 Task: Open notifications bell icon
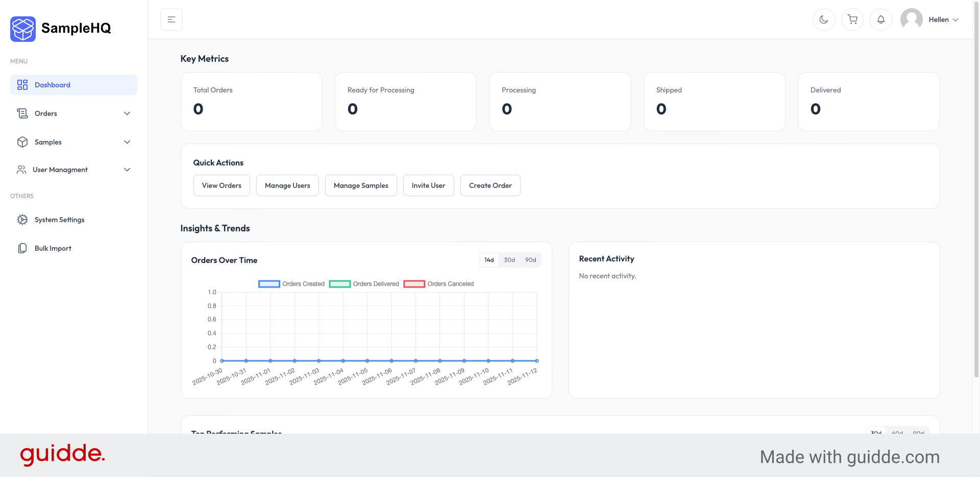[x=880, y=19]
